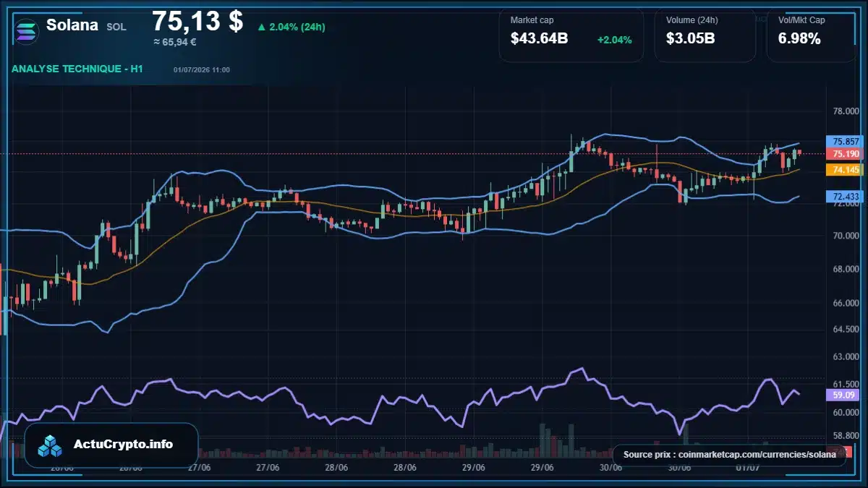Click the 64.500 price axis label
This screenshot has width=868, height=488.
pos(846,329)
